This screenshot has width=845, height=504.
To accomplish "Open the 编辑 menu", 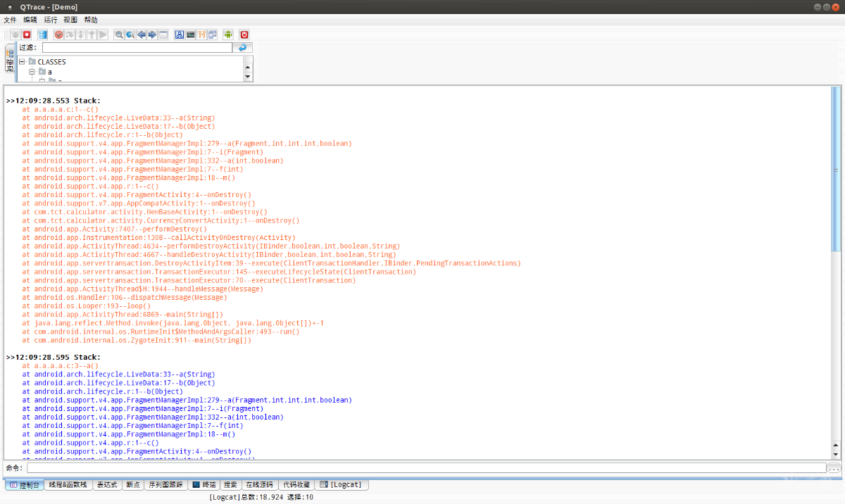I will point(30,20).
